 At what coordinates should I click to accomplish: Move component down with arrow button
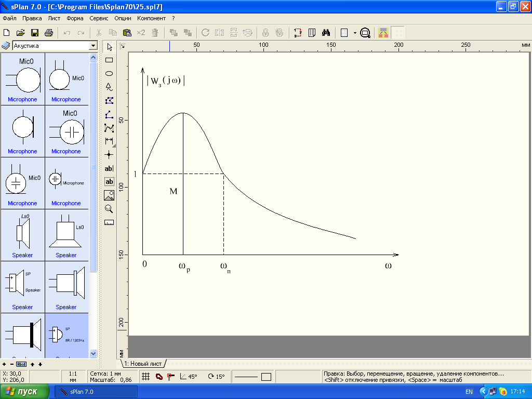click(x=40, y=364)
